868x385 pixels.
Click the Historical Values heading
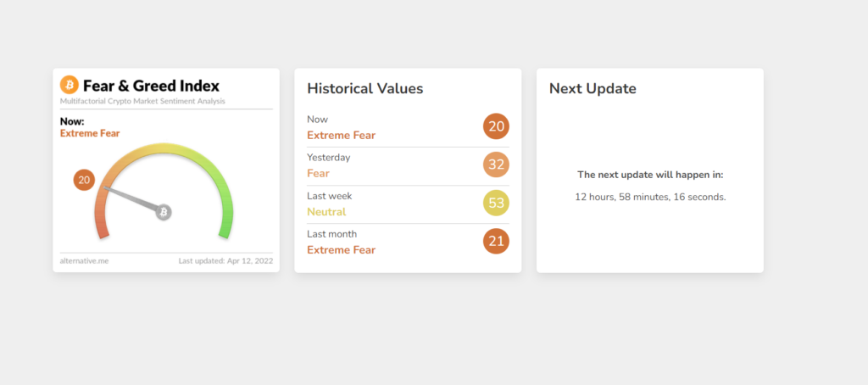tap(364, 88)
